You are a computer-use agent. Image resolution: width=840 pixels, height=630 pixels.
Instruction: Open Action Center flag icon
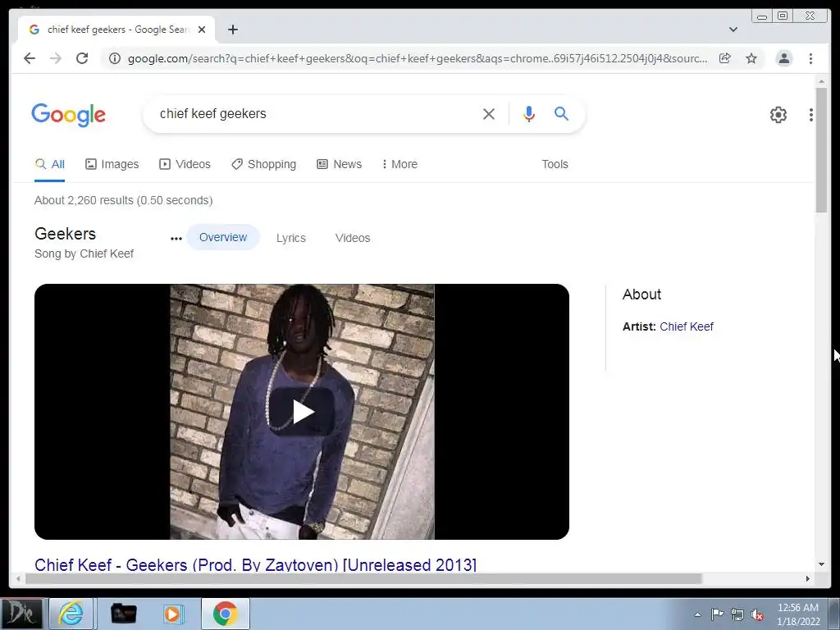717,614
